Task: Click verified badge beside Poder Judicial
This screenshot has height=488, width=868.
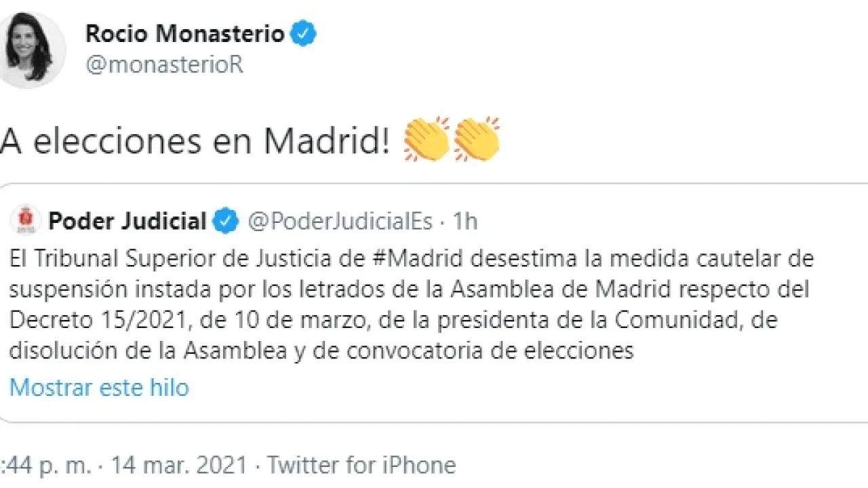Action: click(x=226, y=221)
